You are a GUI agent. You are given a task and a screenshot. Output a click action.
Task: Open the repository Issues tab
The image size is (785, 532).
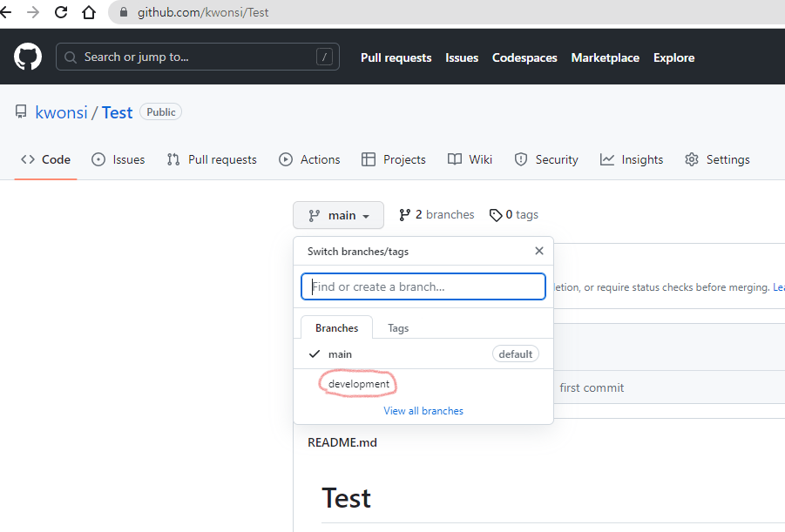pyautogui.click(x=118, y=159)
